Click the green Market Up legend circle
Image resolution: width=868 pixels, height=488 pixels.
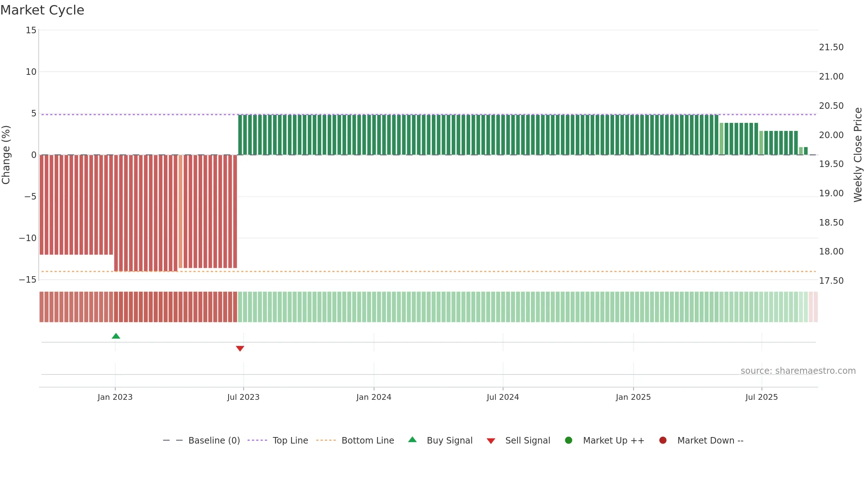click(x=569, y=440)
